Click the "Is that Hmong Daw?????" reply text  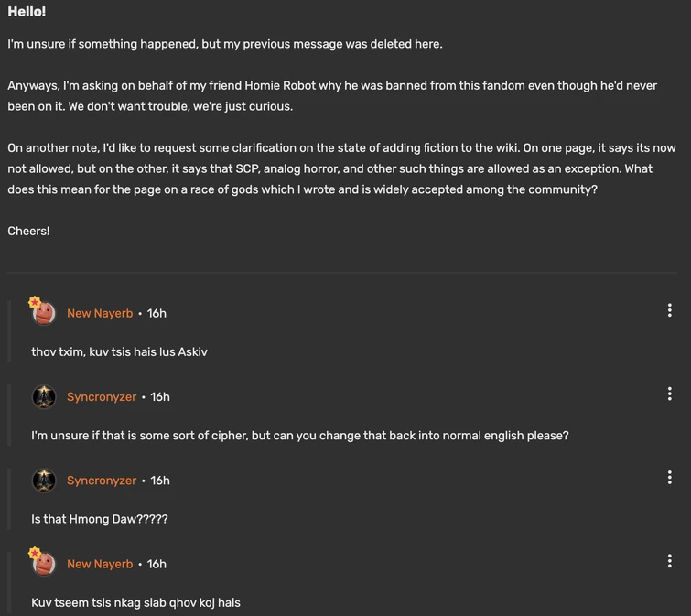coord(100,519)
